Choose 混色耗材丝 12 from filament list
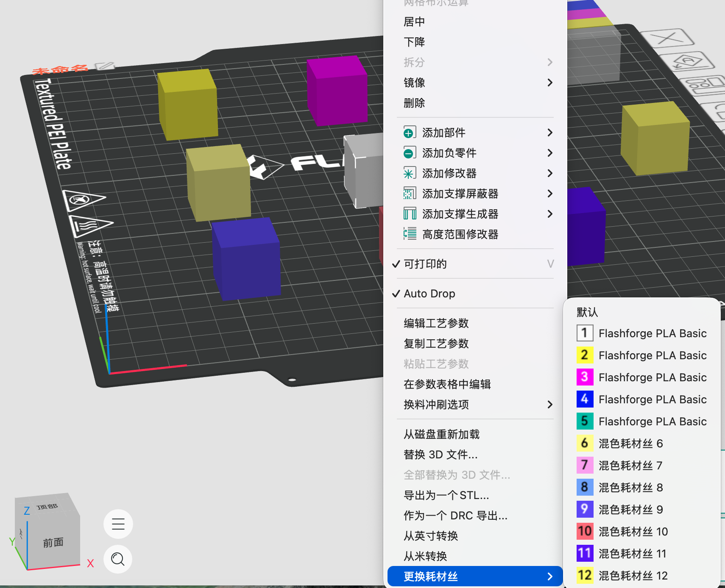This screenshot has height=588, width=725. [x=642, y=576]
